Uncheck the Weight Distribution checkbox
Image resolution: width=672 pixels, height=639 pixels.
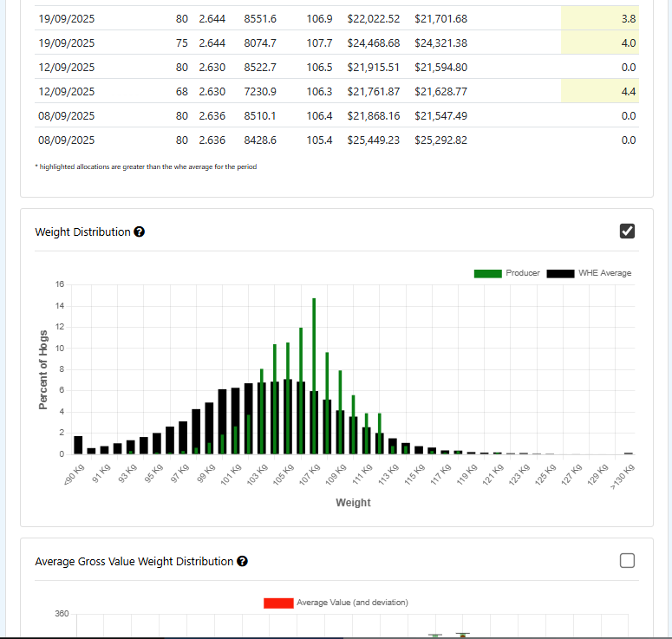(x=627, y=231)
